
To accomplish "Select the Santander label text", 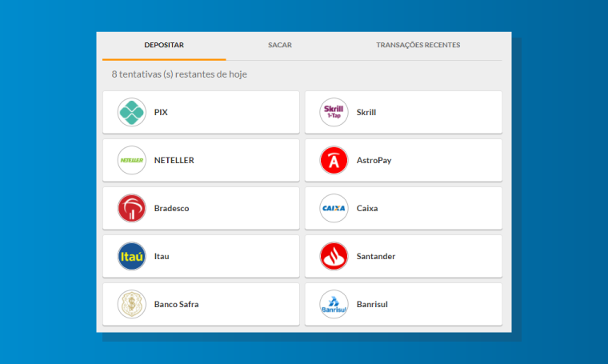I will pyautogui.click(x=376, y=257).
